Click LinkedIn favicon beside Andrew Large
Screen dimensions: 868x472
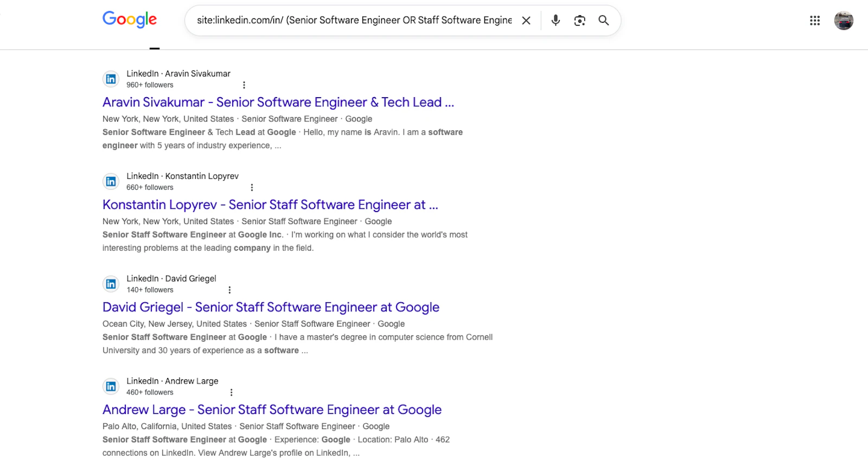pos(111,387)
